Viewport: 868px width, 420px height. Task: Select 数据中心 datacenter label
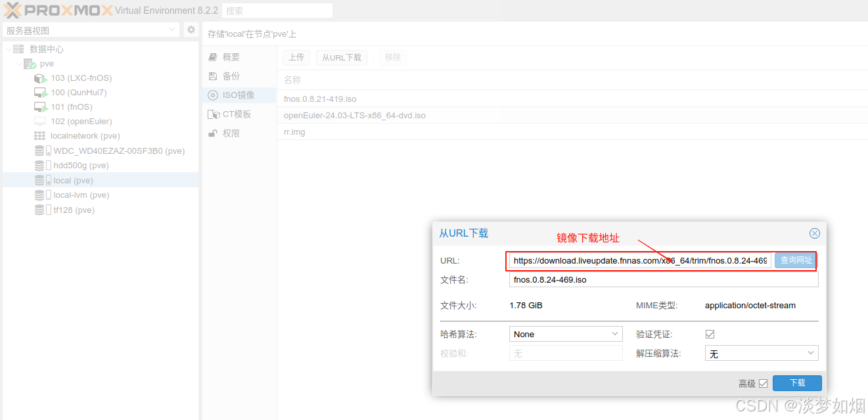point(47,49)
